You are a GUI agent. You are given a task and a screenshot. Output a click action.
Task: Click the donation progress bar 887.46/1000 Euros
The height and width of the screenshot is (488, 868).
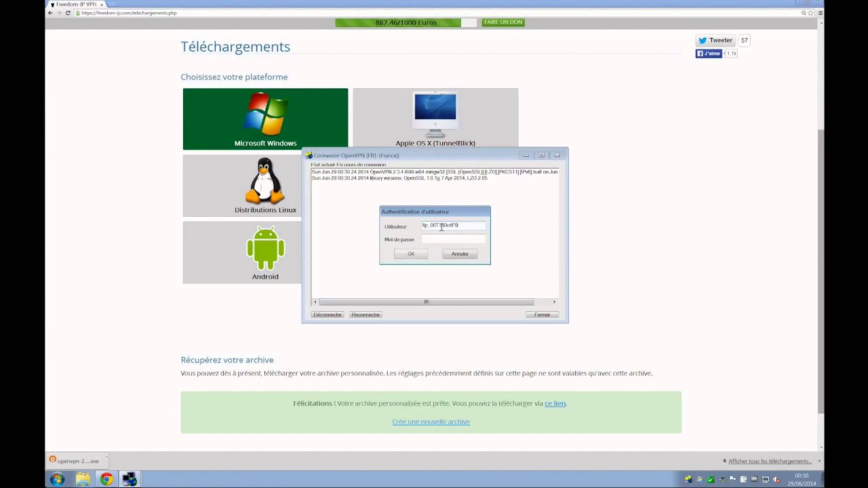(x=407, y=22)
